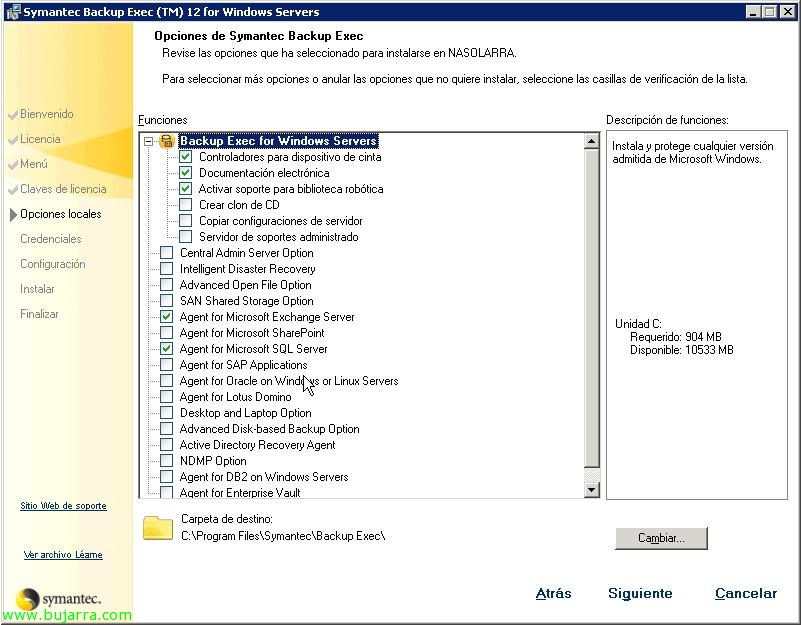This screenshot has width=801, height=625.
Task: Enable Desktop and Laptop Option checkbox
Action: click(x=167, y=413)
